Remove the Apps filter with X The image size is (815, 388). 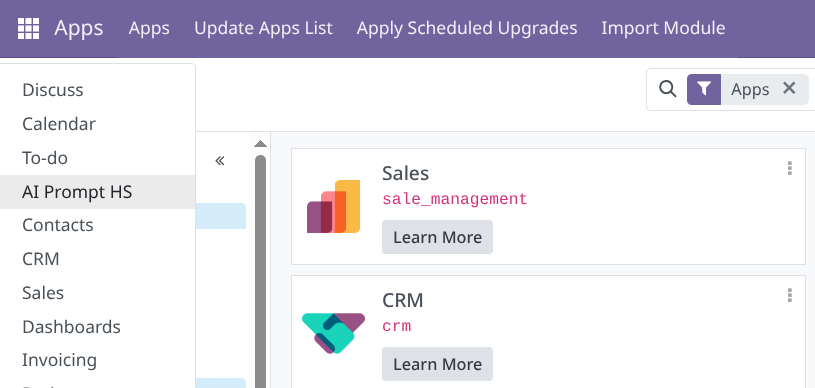pos(789,88)
